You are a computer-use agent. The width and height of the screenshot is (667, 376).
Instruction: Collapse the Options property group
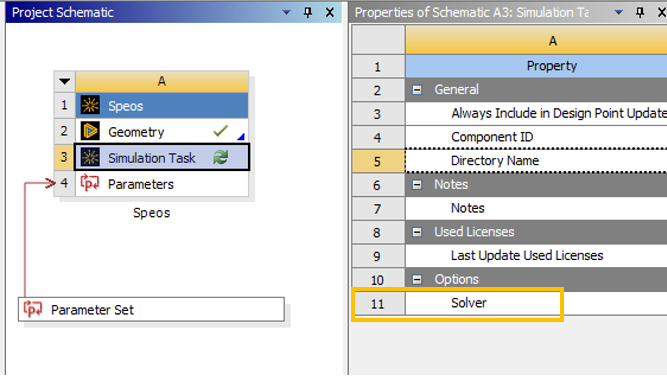tap(417, 279)
